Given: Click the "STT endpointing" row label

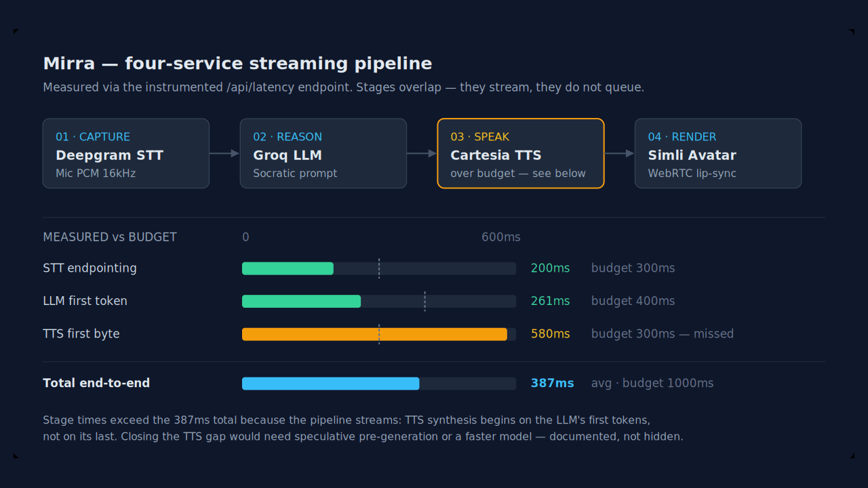Looking at the screenshot, I should [90, 268].
